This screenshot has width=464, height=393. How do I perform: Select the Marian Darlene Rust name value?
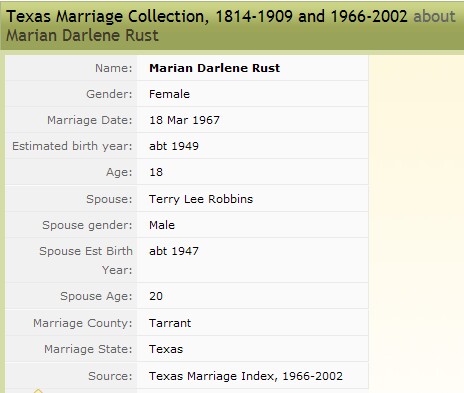click(214, 68)
